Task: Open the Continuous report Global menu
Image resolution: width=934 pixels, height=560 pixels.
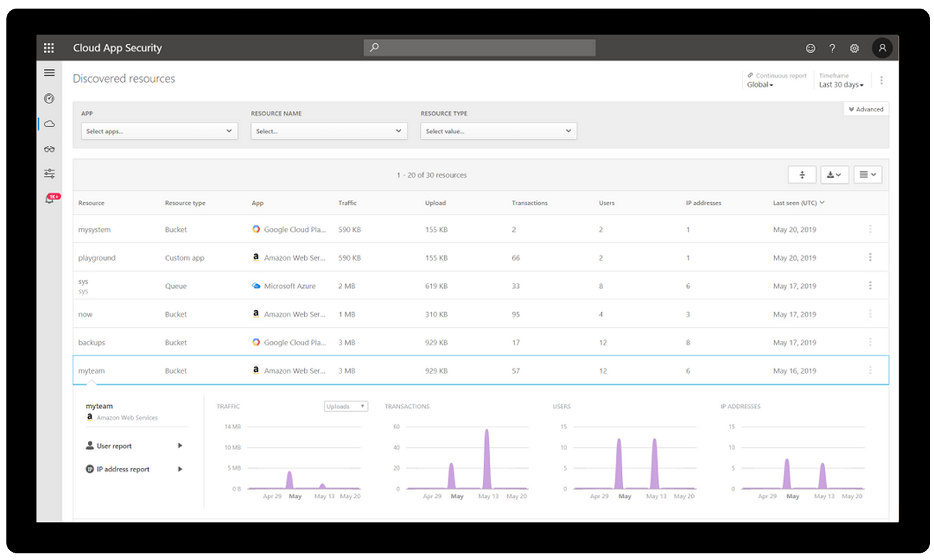Action: click(760, 85)
